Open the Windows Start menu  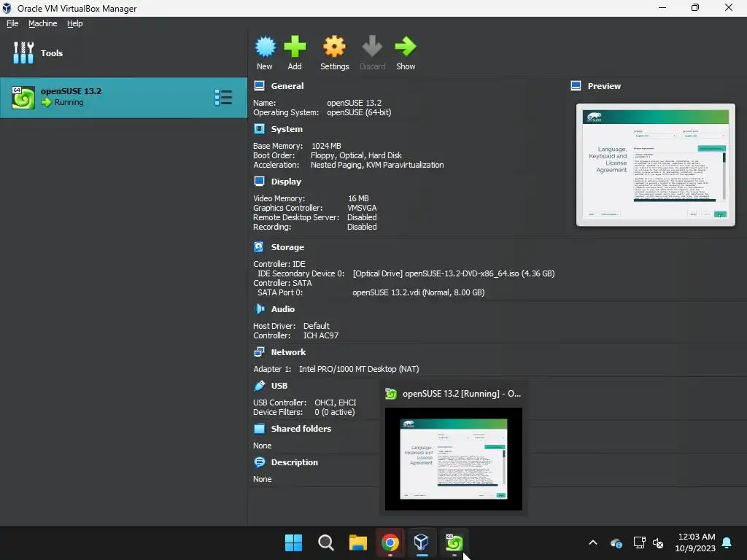click(293, 542)
